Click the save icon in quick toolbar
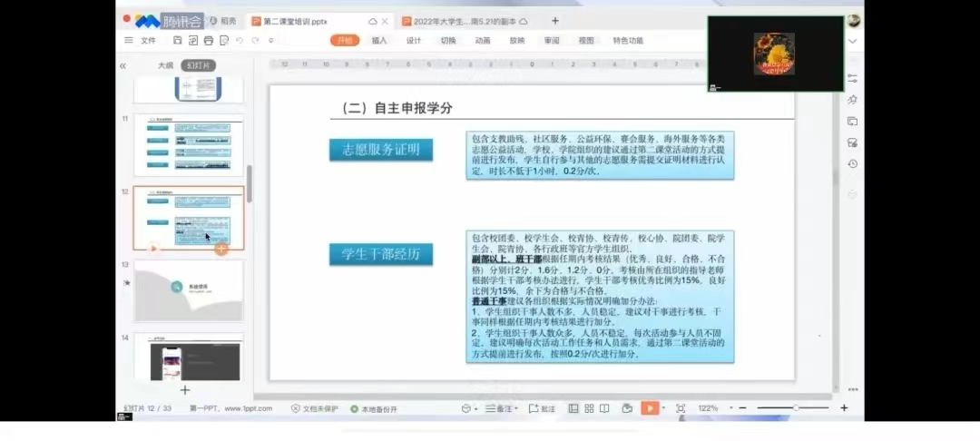980x441 pixels. point(178,40)
